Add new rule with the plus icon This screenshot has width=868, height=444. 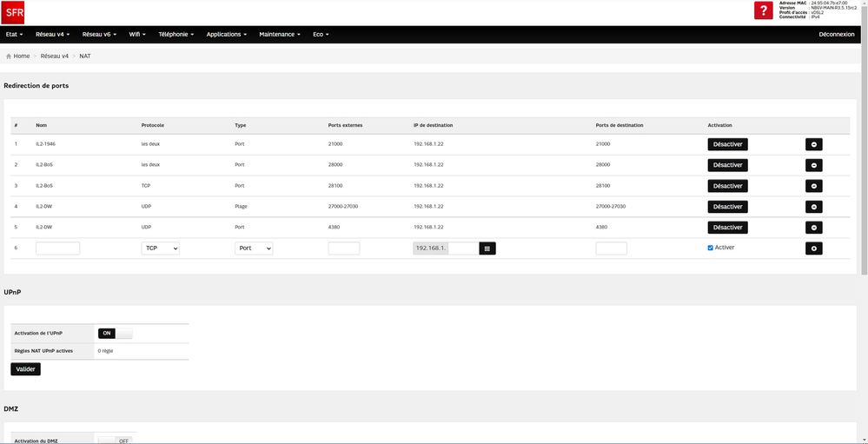click(813, 249)
